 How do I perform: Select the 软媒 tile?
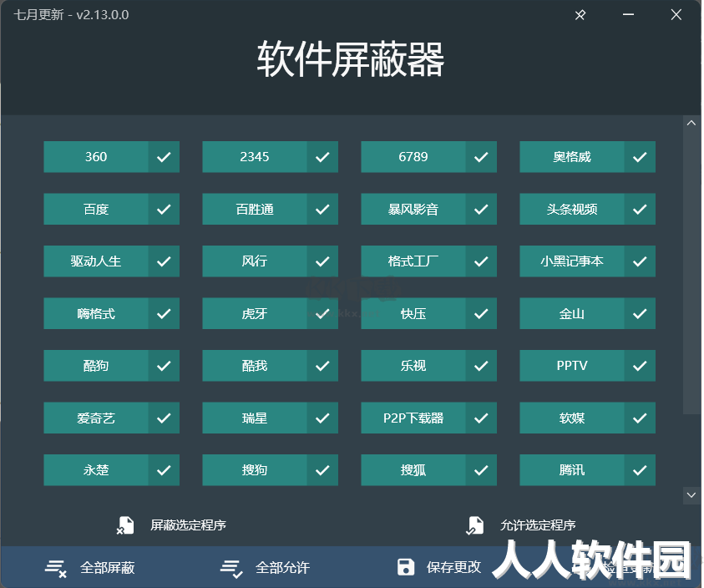point(588,418)
